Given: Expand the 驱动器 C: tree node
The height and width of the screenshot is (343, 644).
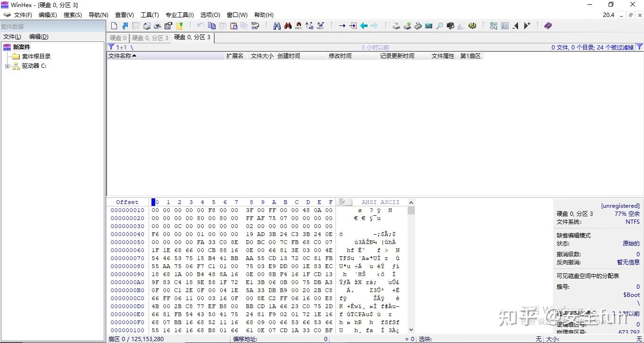Looking at the screenshot, I should tap(7, 66).
